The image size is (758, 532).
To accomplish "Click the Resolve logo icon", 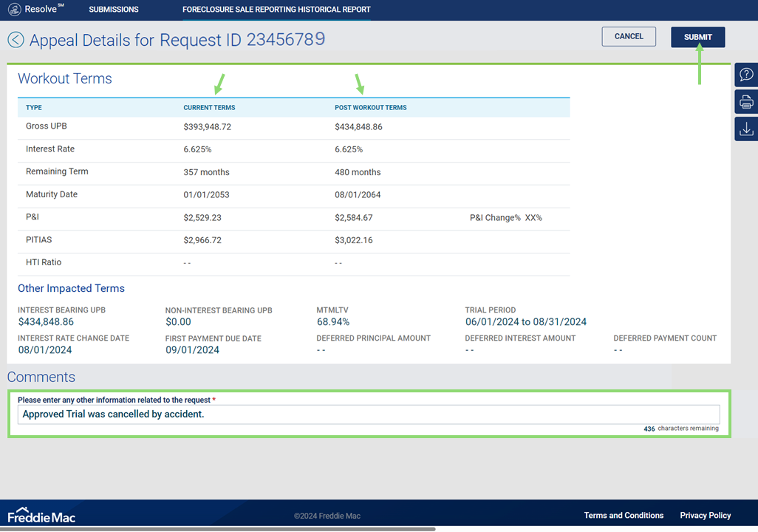I will [x=15, y=9].
